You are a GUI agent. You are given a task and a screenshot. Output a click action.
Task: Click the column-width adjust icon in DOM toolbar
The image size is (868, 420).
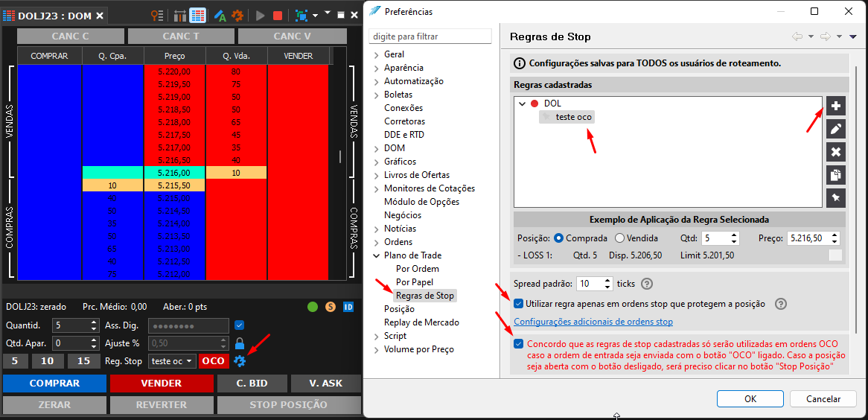click(x=180, y=16)
